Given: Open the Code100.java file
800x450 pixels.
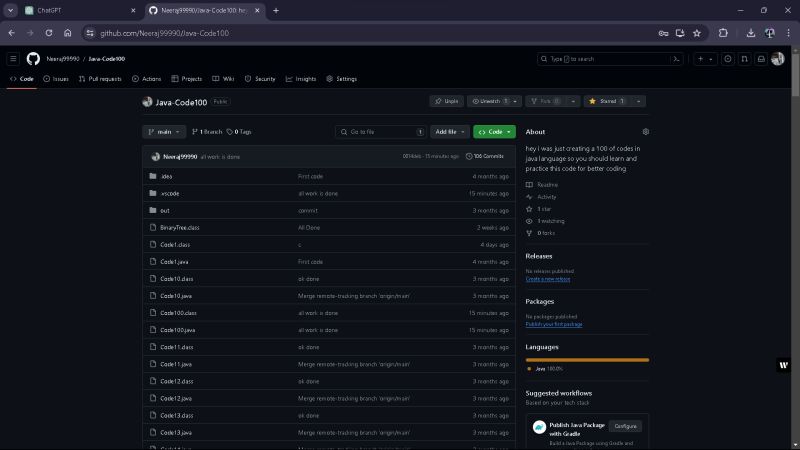Looking at the screenshot, I should pos(178,330).
